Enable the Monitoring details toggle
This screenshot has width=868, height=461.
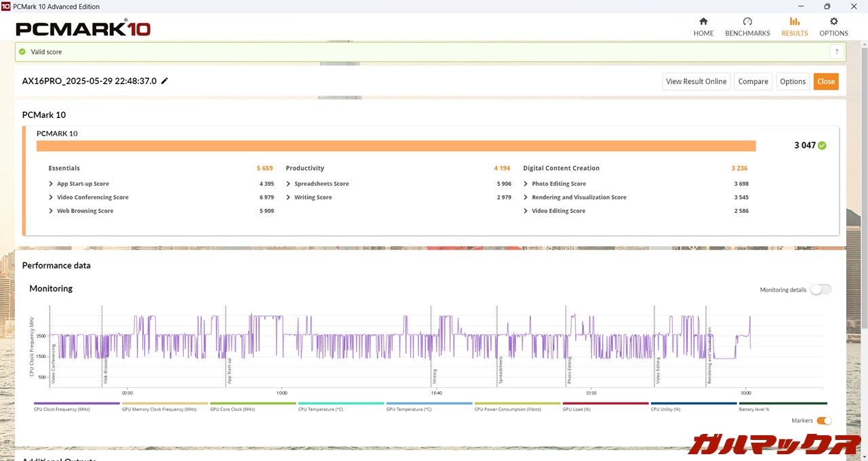coord(820,289)
